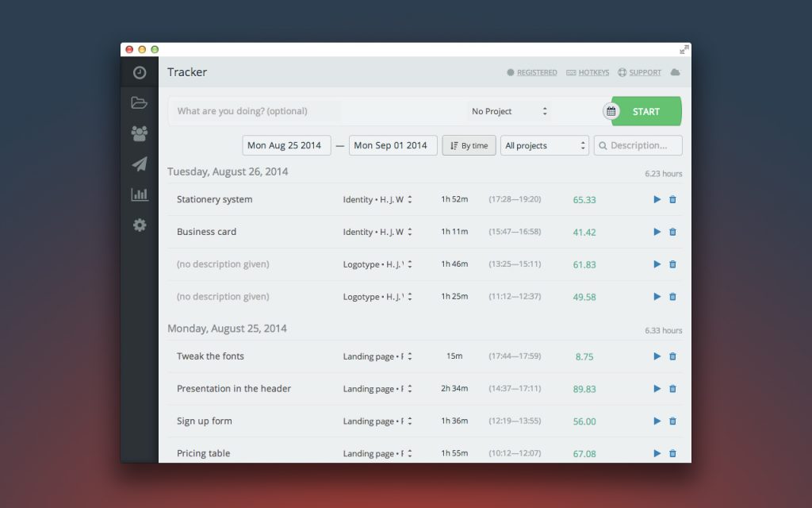Click the REGISTERED status link
This screenshot has height=508, width=812.
pyautogui.click(x=532, y=72)
